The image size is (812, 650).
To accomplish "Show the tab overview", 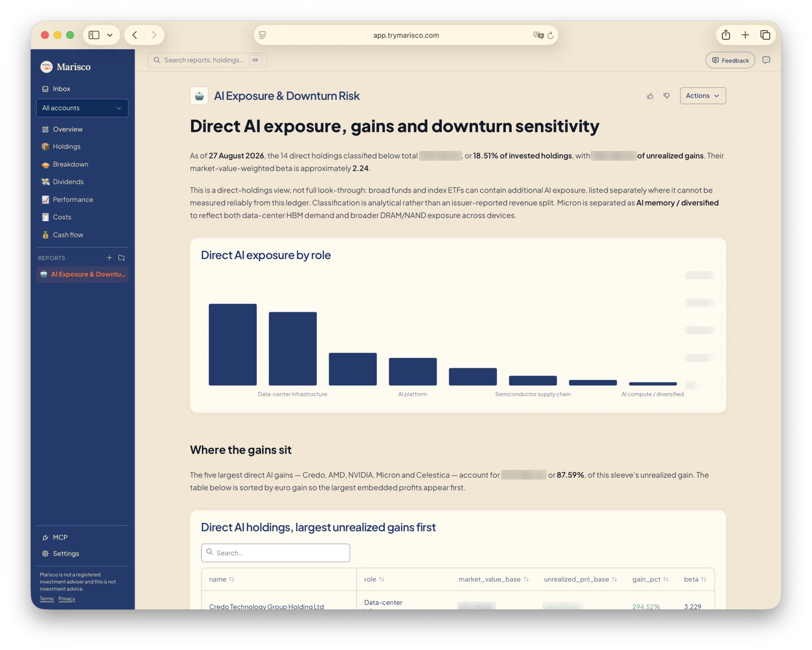I will (x=765, y=35).
